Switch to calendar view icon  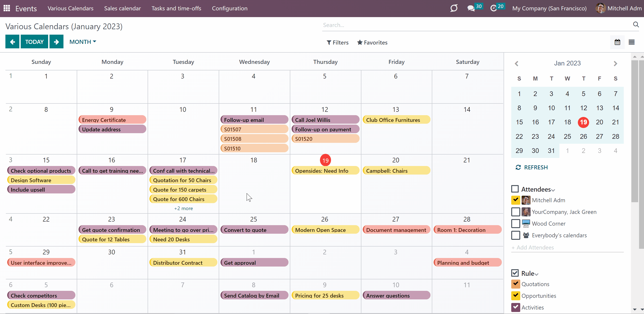(x=617, y=42)
